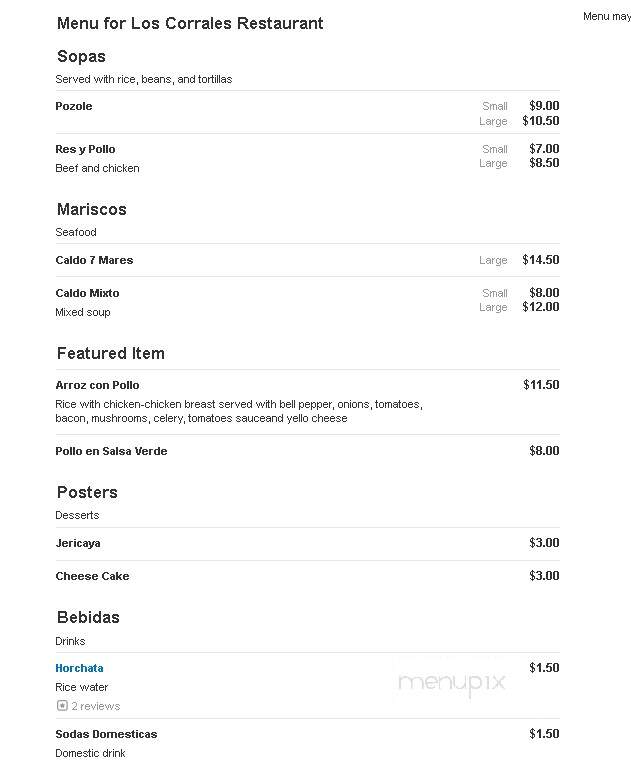Click the Sodas Domesticas entry
631x765 pixels.
(x=106, y=734)
